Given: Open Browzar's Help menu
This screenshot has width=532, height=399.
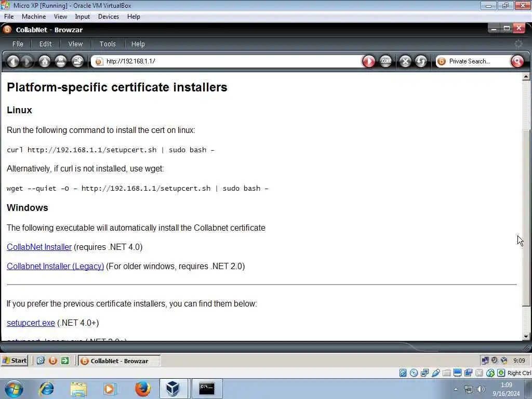Looking at the screenshot, I should (x=138, y=44).
